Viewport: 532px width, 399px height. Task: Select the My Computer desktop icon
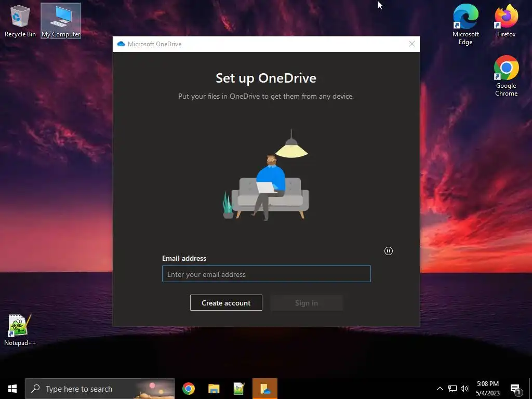(x=61, y=21)
